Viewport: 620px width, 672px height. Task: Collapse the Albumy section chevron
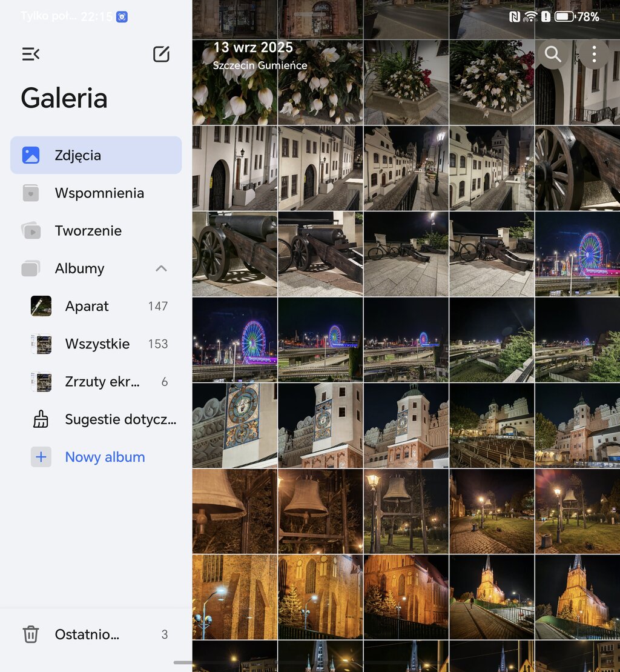click(x=161, y=268)
